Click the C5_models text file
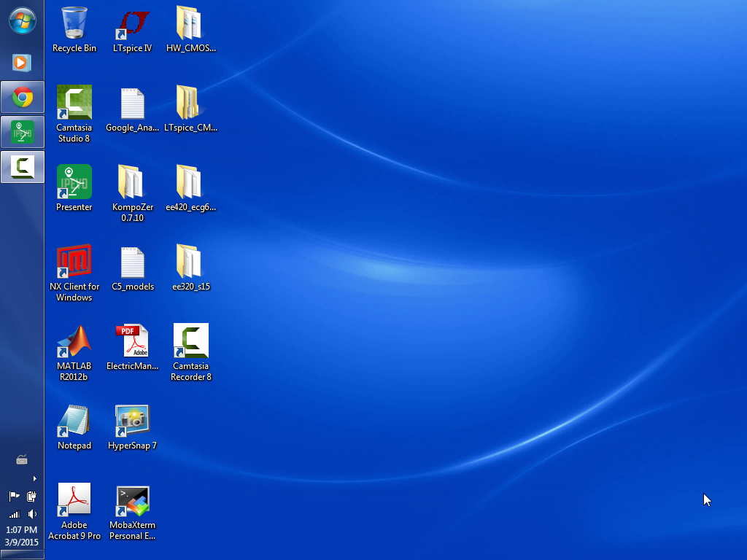This screenshot has height=560, width=747. [x=133, y=262]
